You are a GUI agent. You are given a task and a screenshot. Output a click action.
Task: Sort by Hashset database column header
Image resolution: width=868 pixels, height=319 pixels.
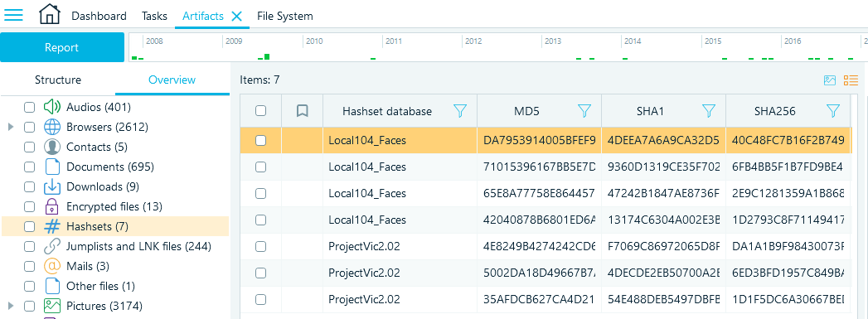pyautogui.click(x=387, y=111)
